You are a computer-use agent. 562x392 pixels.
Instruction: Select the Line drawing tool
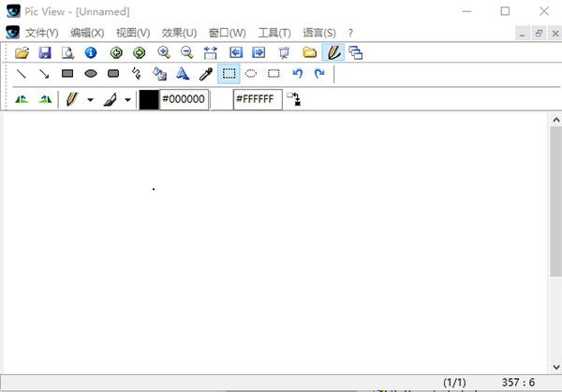22,74
